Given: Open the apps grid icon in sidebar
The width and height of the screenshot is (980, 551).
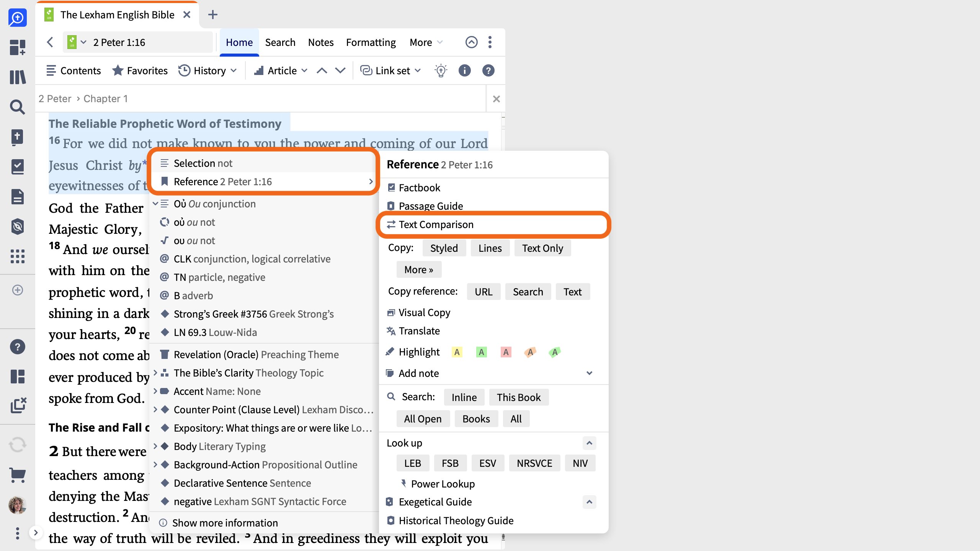Looking at the screenshot, I should point(18,256).
